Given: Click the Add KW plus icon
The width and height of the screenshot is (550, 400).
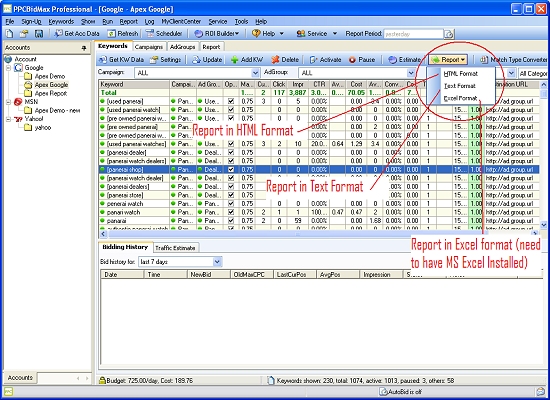Looking at the screenshot, I should [235, 60].
